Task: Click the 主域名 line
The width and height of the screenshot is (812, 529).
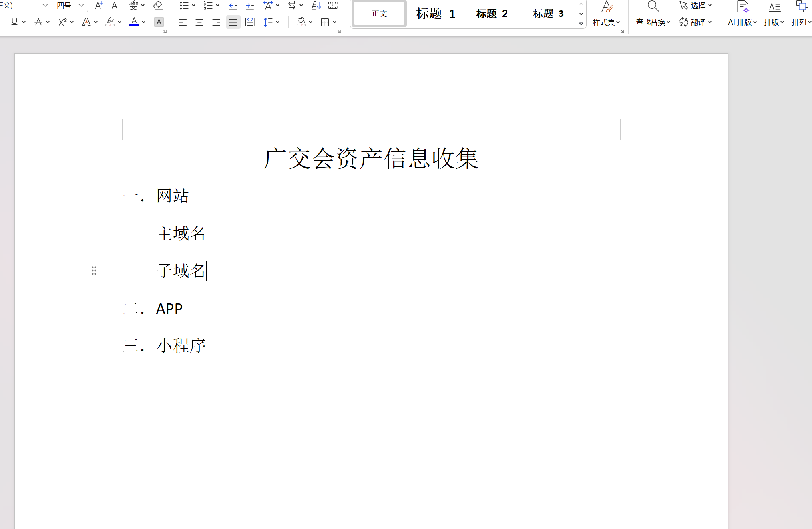Action: (181, 233)
